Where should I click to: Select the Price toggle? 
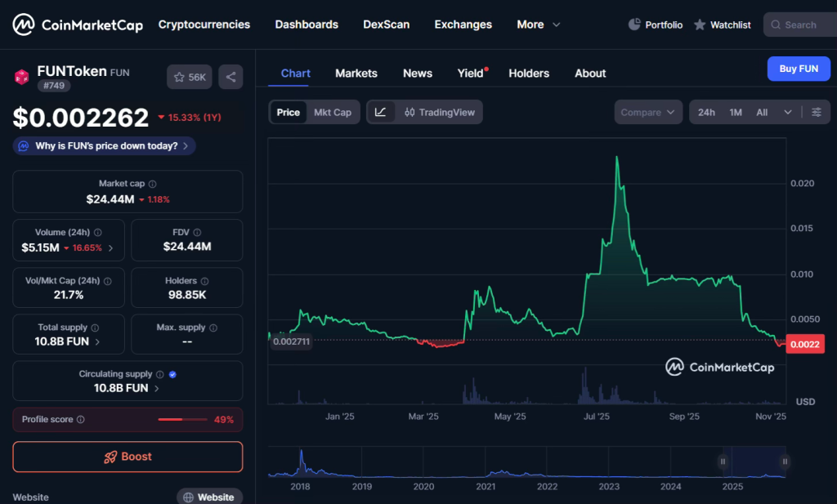click(288, 112)
